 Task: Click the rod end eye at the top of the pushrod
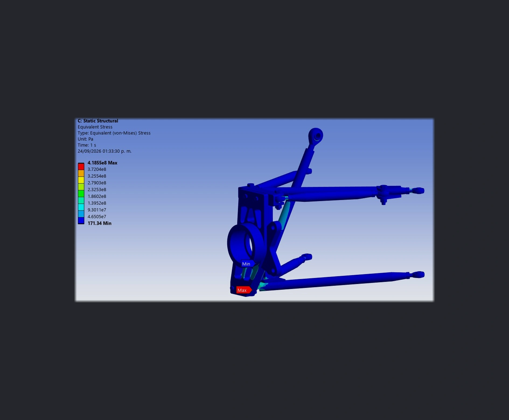[x=316, y=136]
